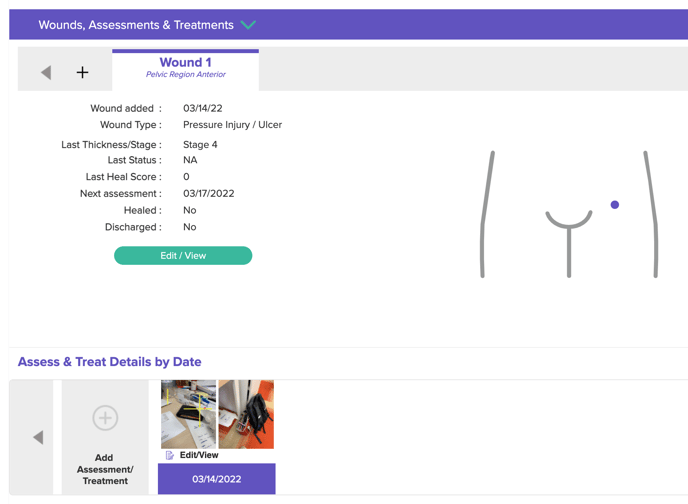Click Next assessment date 03/17/2022
Image resolution: width=688 pixels, height=504 pixels.
(x=209, y=193)
